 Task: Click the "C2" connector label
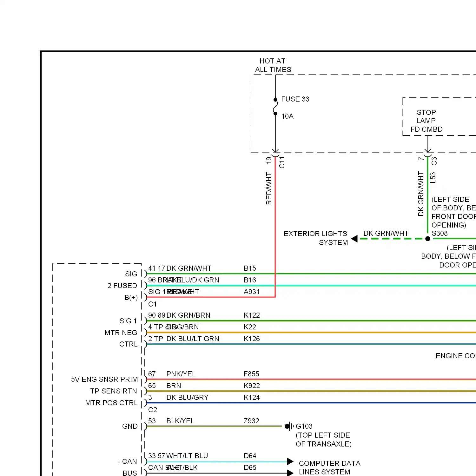click(x=152, y=410)
